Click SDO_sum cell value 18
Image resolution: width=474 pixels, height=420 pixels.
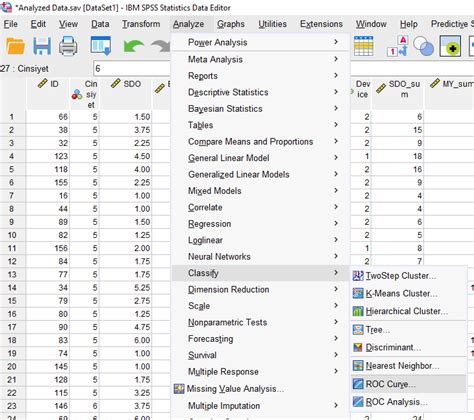click(x=398, y=156)
